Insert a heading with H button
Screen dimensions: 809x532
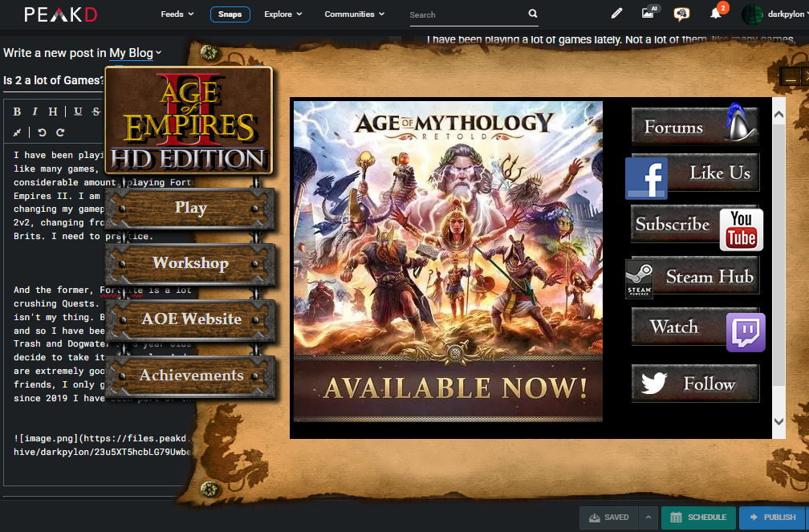point(53,112)
